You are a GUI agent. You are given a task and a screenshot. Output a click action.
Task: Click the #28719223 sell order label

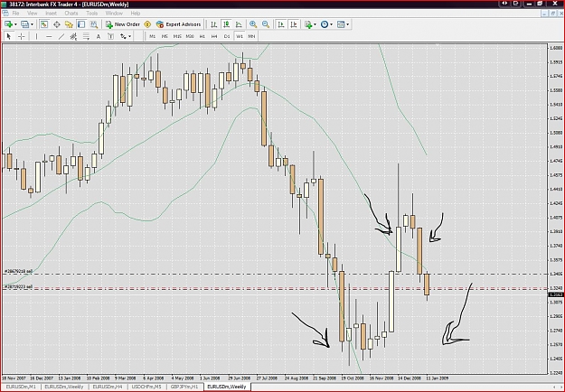(x=19, y=286)
